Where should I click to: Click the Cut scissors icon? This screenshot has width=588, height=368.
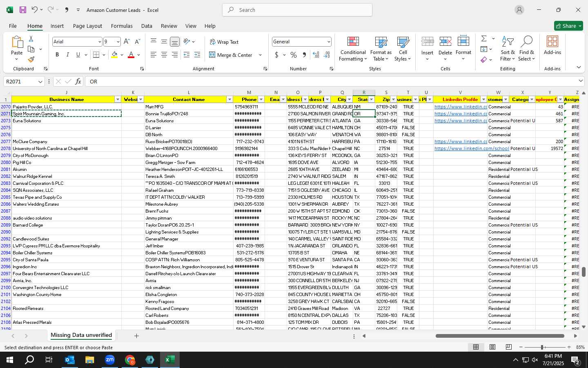tap(31, 38)
